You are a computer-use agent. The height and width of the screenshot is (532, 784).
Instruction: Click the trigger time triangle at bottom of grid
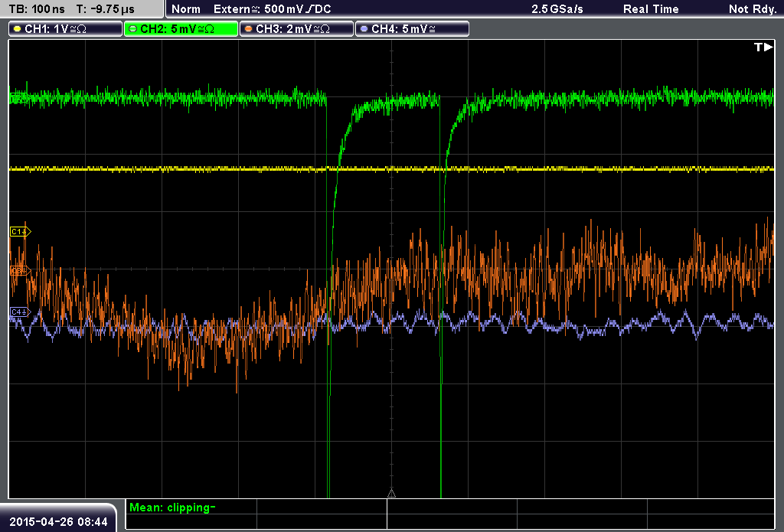[391, 494]
